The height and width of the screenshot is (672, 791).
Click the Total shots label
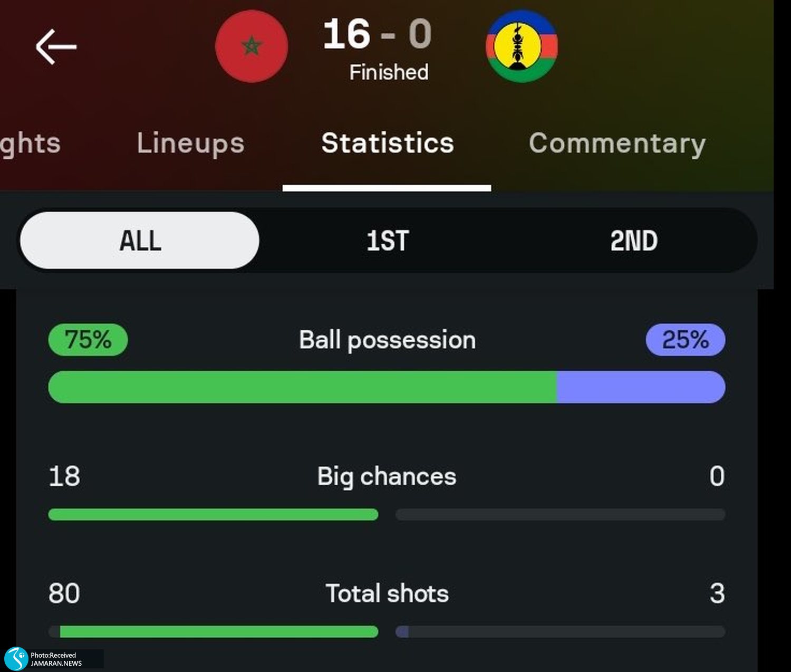pos(387,593)
